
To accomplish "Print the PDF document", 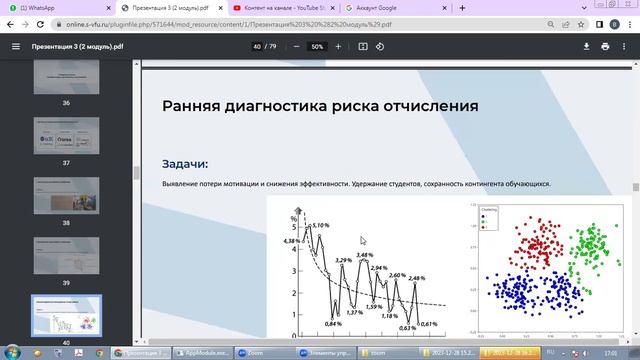I will [x=605, y=47].
